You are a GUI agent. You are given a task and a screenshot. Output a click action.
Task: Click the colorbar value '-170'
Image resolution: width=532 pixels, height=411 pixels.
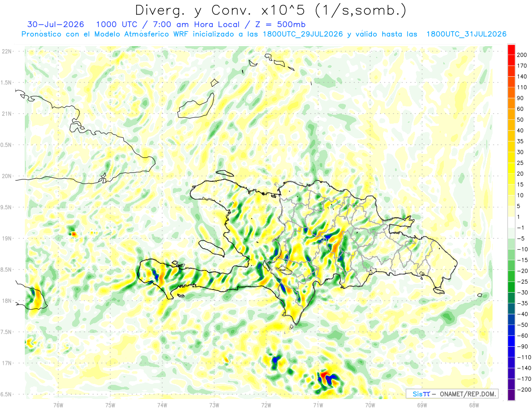[524, 379]
